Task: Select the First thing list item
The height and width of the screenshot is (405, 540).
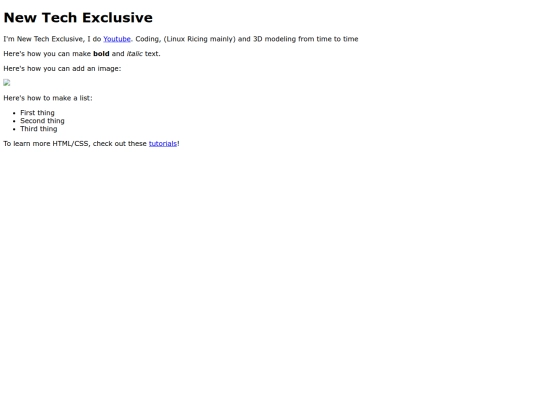Action: pyautogui.click(x=37, y=113)
